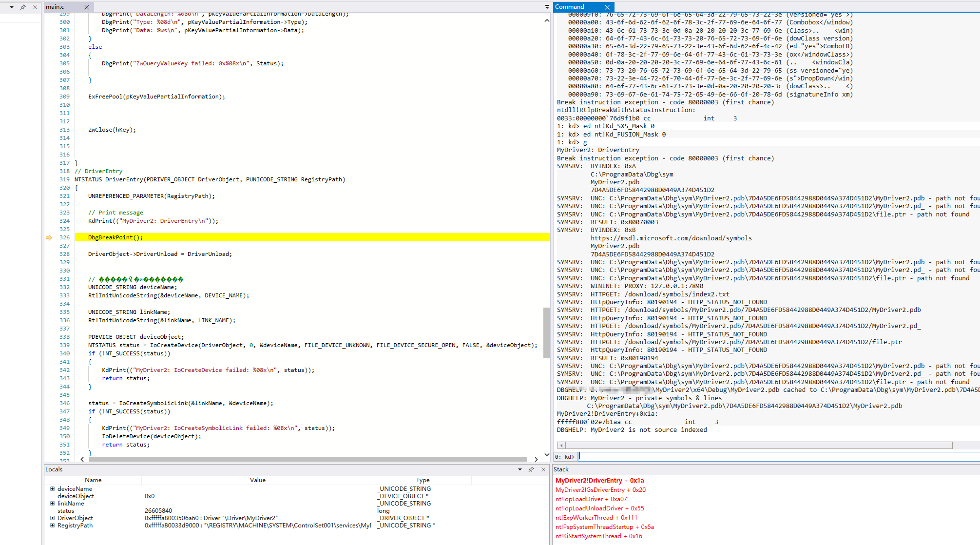The width and height of the screenshot is (980, 545).
Task: Click the 'MyDriver2: DriverEntry' output line
Action: coord(598,150)
